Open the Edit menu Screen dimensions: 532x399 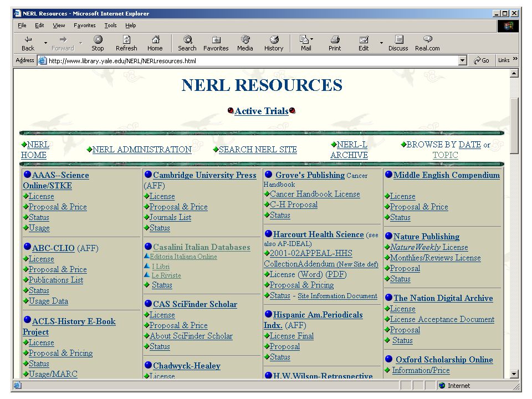tap(39, 25)
